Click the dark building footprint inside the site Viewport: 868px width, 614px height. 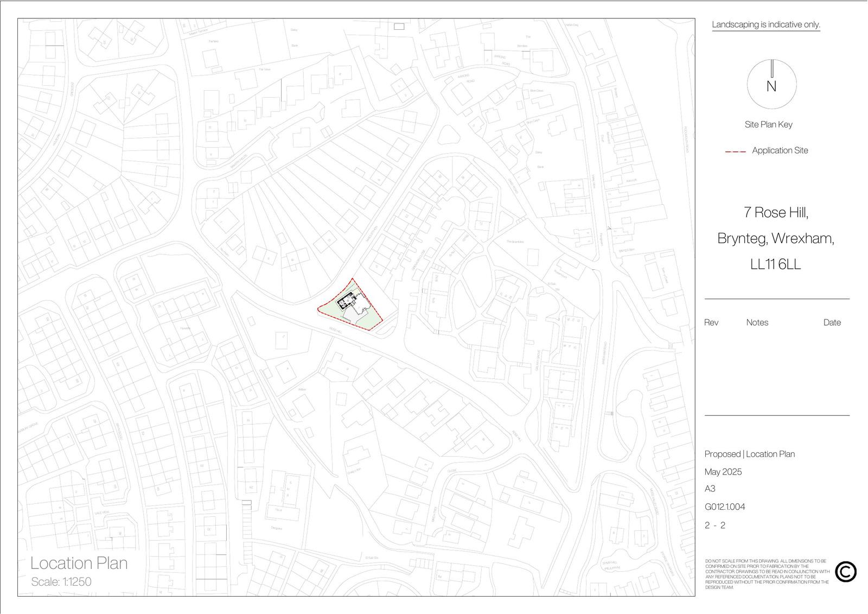click(345, 302)
